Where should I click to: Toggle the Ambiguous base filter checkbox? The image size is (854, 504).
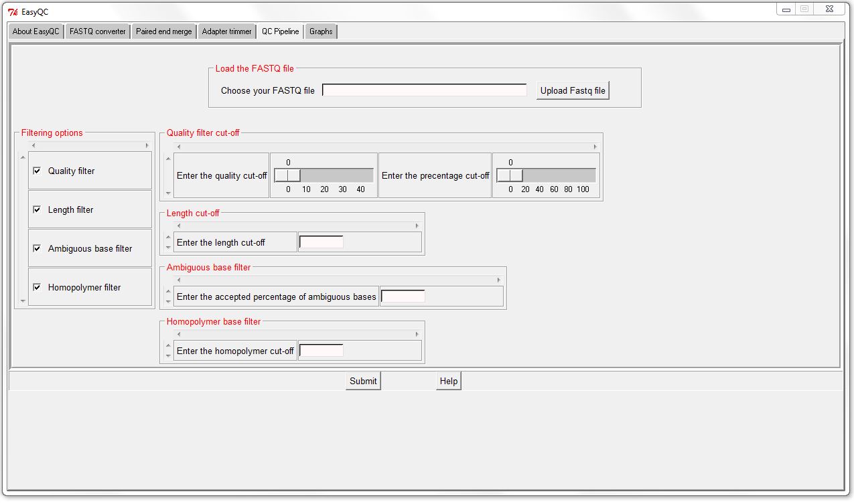[x=37, y=248]
